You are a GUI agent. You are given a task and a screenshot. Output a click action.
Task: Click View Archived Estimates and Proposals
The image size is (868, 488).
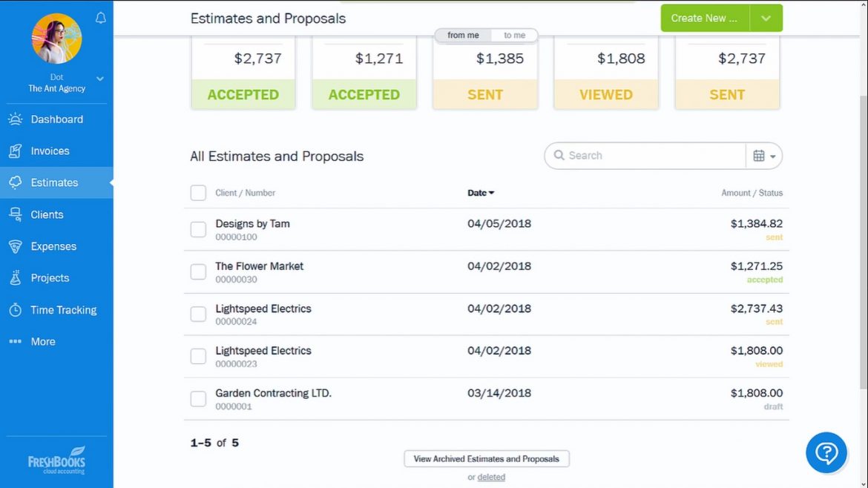[x=486, y=458]
